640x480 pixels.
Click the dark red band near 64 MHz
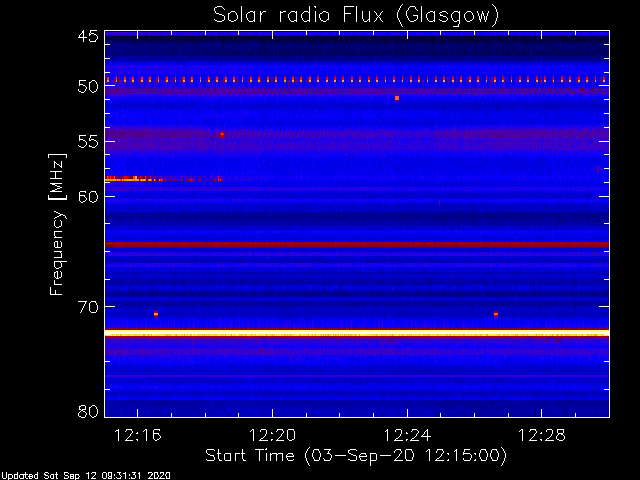click(x=357, y=244)
